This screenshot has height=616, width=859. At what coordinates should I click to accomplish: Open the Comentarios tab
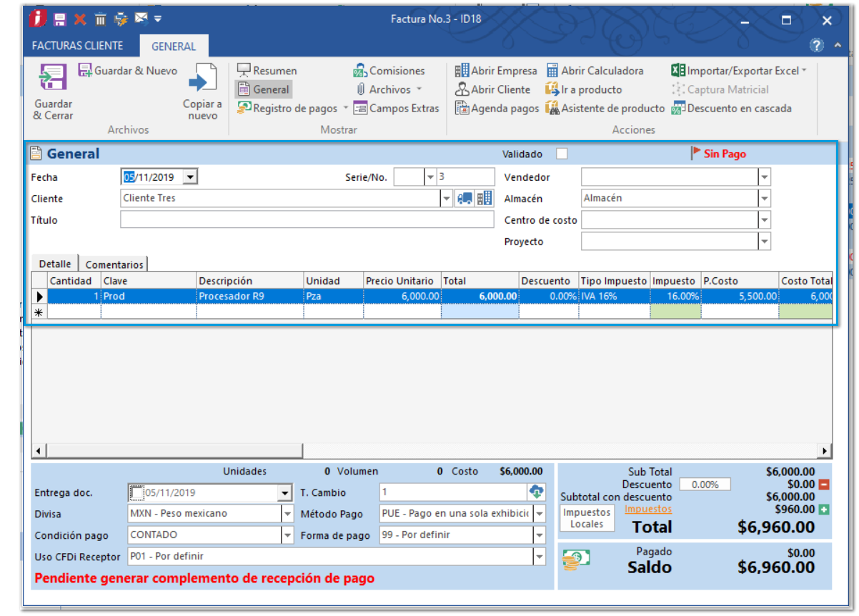click(x=114, y=264)
